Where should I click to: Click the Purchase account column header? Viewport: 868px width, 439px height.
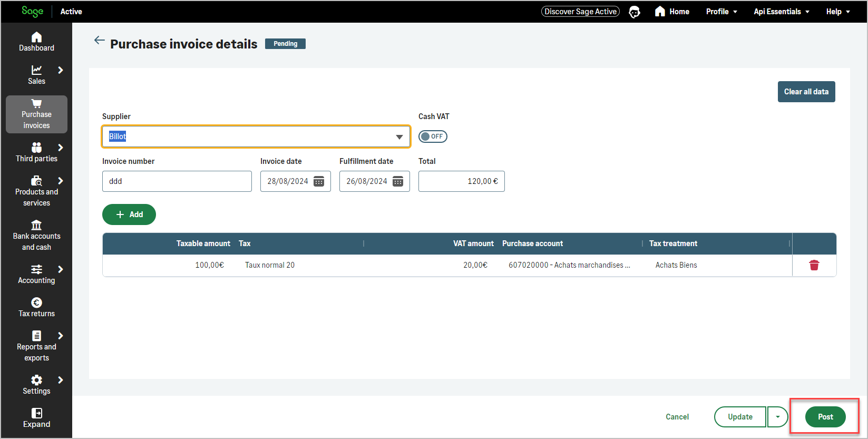click(532, 243)
